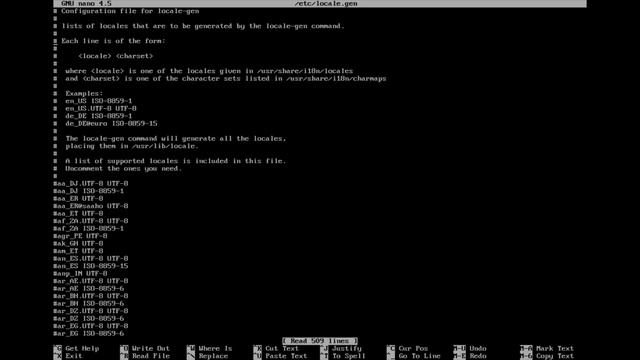Viewport: 640px width, 360px height.
Task: Place cursor on '#an_ES ISO-8859-15' line
Action: click(x=91, y=266)
